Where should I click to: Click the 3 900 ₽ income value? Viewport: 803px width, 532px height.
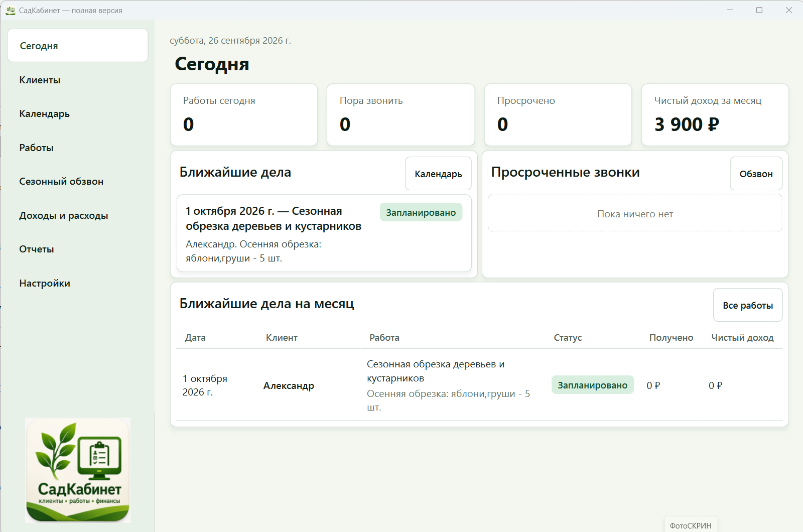pos(687,124)
